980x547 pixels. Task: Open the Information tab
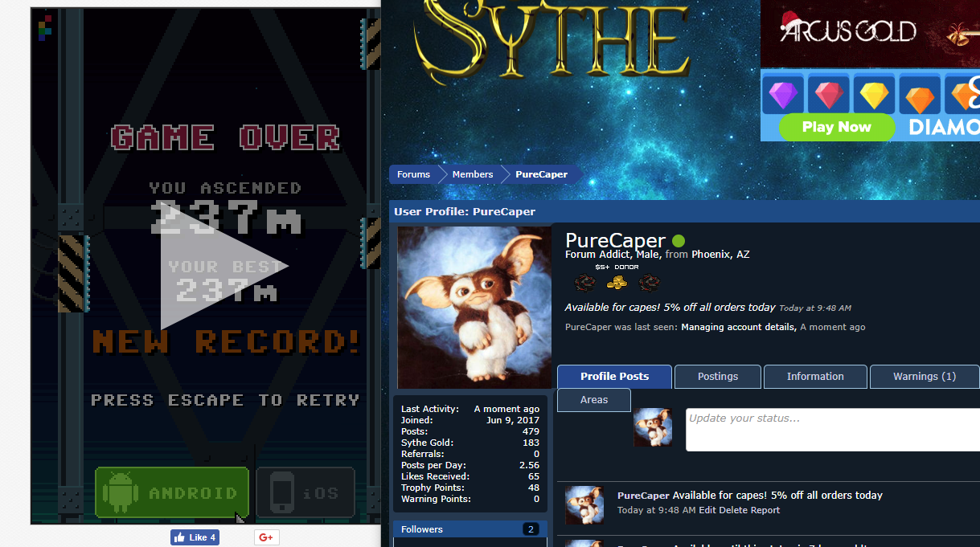point(815,377)
